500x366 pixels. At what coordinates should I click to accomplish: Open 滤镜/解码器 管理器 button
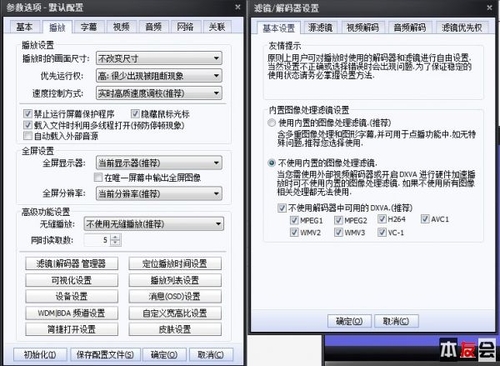tap(71, 264)
